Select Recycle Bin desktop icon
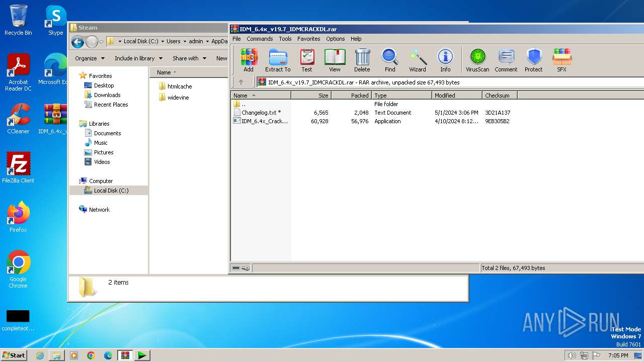This screenshot has height=362, width=644. pyautogui.click(x=18, y=20)
